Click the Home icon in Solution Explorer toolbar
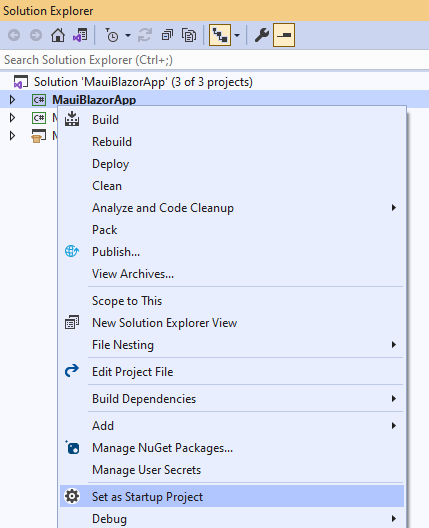 pos(58,35)
